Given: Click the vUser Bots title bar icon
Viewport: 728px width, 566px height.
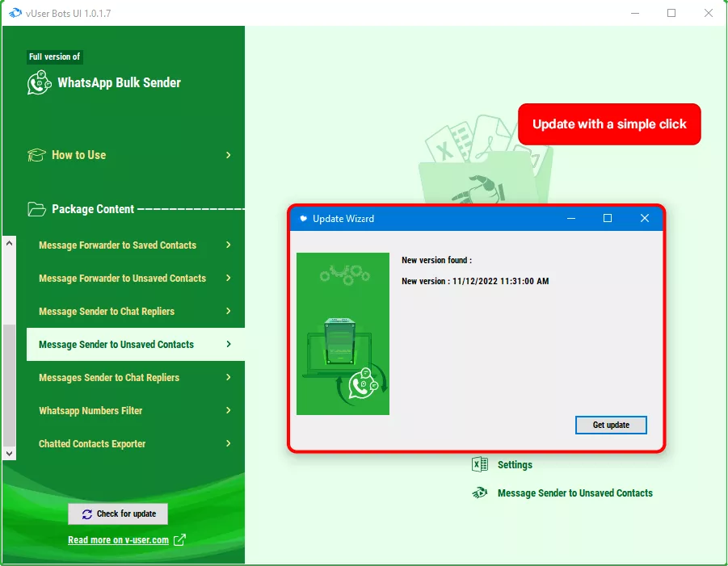Looking at the screenshot, I should click(x=15, y=13).
